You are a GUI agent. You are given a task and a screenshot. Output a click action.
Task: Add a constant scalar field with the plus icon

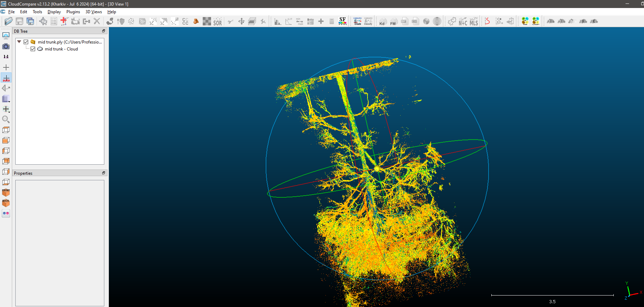[321, 21]
